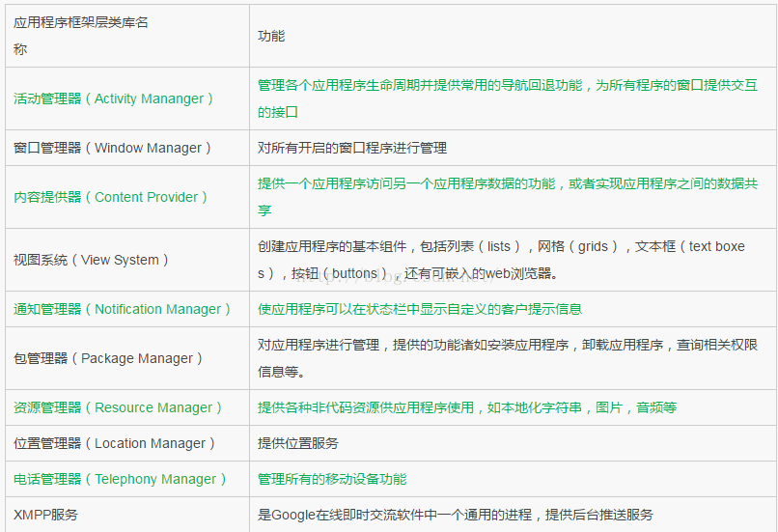This screenshot has height=532, width=778.
Task: Click the green description starting 使应用程序可以在状态栏
Action: [420, 309]
